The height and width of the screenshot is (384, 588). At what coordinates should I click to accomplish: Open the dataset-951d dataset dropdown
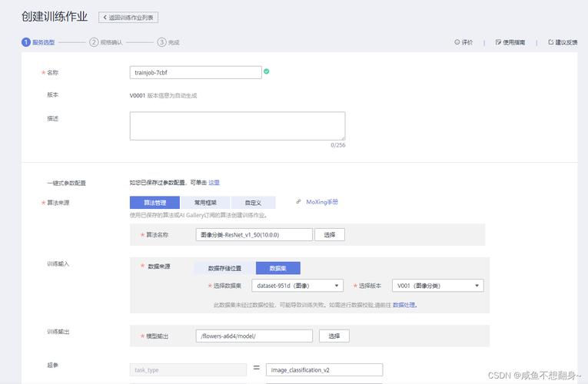[297, 286]
